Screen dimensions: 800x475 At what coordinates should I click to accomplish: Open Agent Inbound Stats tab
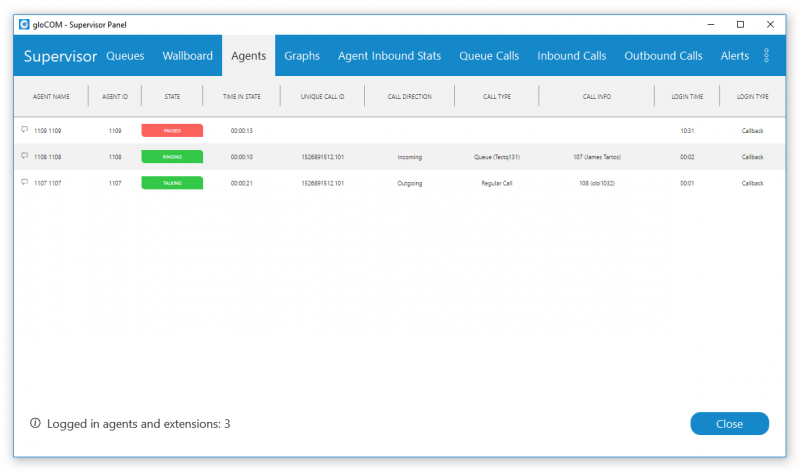tap(389, 56)
